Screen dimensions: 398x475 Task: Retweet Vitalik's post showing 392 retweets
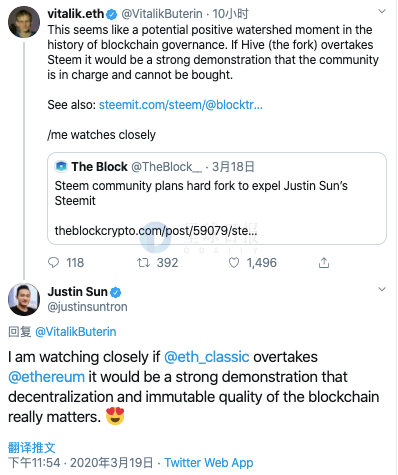coord(143,263)
